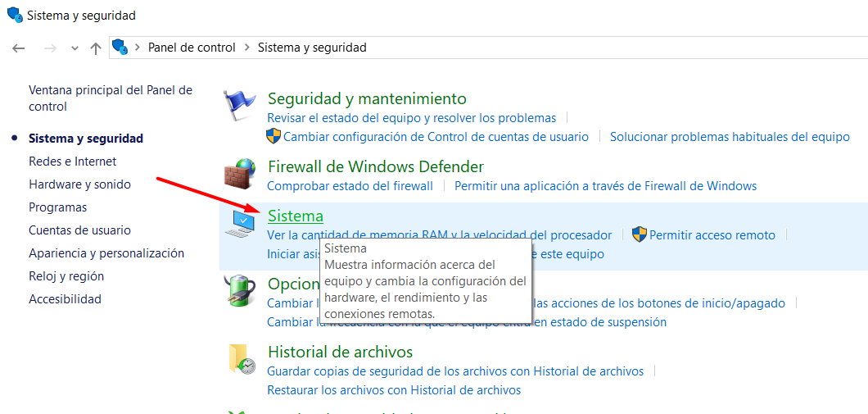Click the Historial de archivos folder icon
The width and height of the screenshot is (868, 414).
click(x=242, y=358)
